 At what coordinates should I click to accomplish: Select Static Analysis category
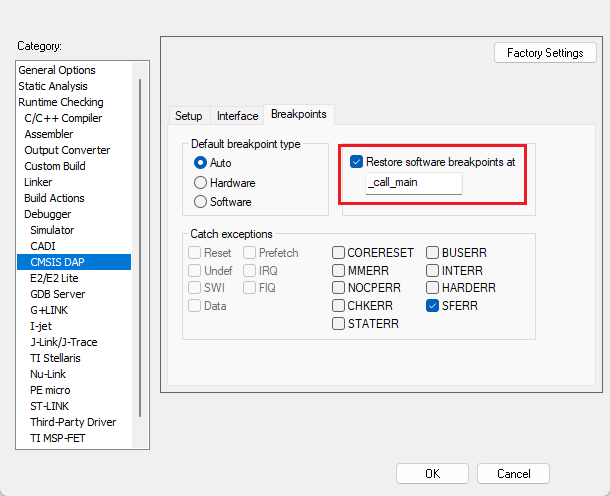point(74,86)
